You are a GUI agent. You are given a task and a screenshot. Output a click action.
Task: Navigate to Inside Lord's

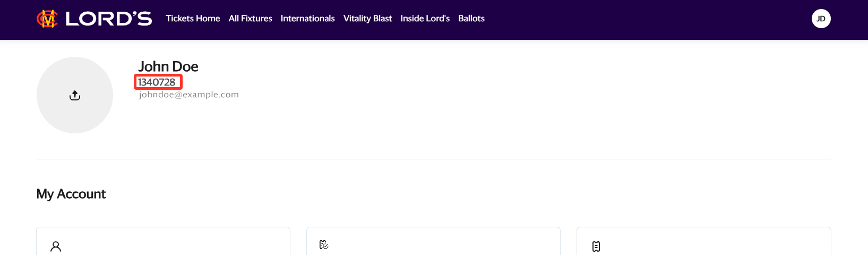(x=425, y=19)
